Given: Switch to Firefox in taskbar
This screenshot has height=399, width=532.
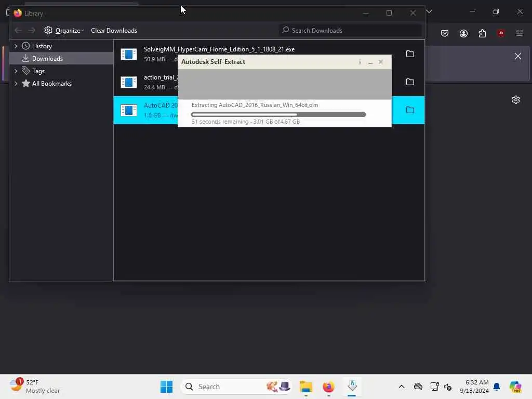Looking at the screenshot, I should [x=328, y=387].
